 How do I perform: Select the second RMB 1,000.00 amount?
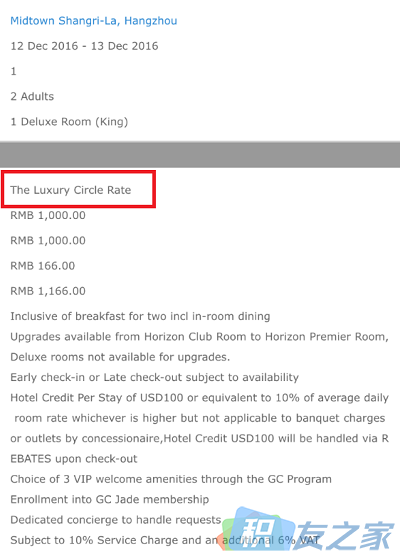point(48,240)
